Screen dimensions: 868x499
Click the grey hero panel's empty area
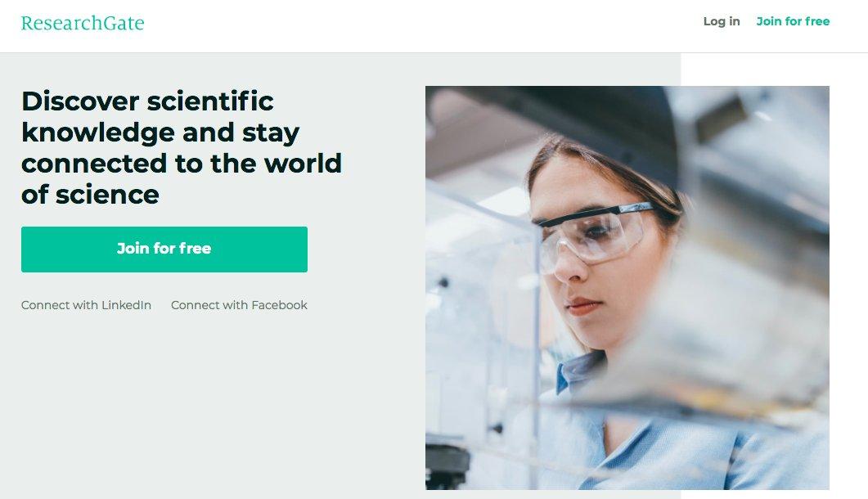tap(210, 404)
